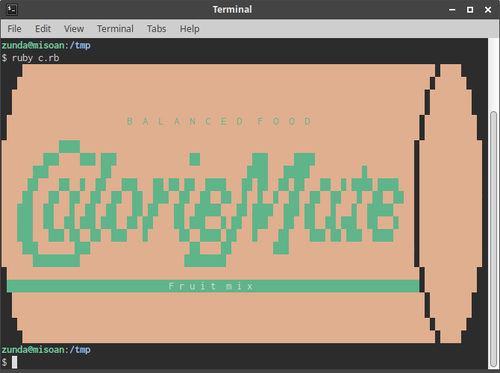The height and width of the screenshot is (373, 500).
Task: Click the 'ruby c.rb' command line
Action: [36, 58]
